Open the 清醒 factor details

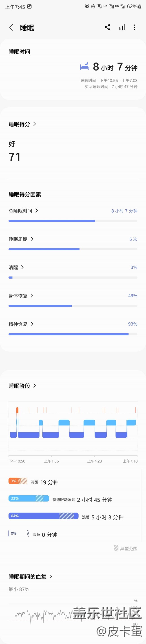click(22, 267)
